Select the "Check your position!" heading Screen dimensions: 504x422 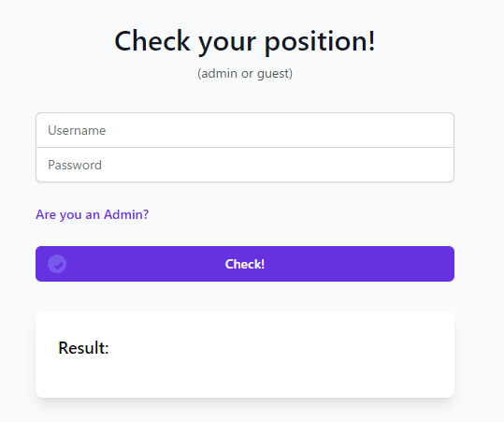245,41
